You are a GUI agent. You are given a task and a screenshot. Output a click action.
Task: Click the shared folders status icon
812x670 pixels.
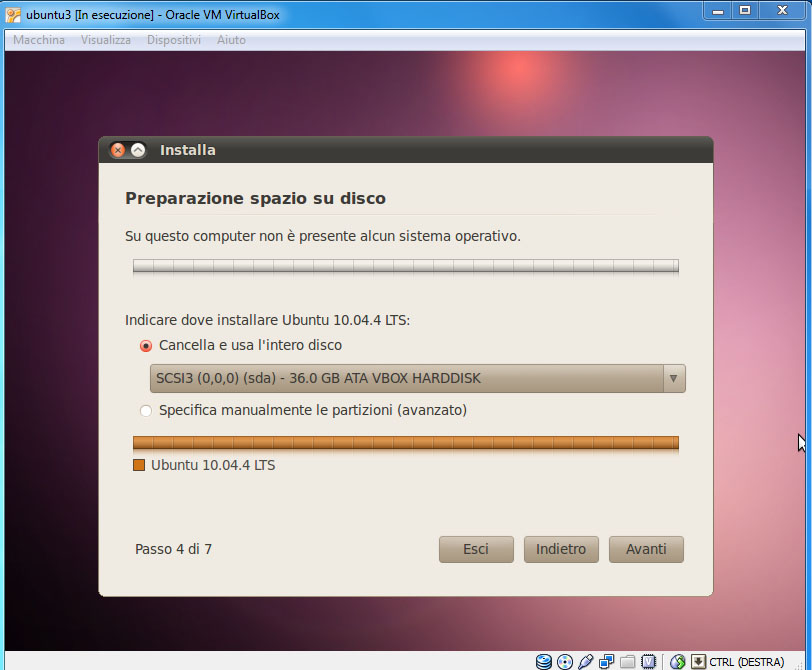[627, 662]
